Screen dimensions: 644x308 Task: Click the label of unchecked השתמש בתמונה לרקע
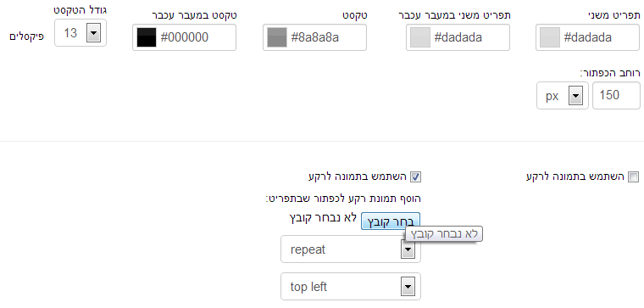tap(576, 176)
